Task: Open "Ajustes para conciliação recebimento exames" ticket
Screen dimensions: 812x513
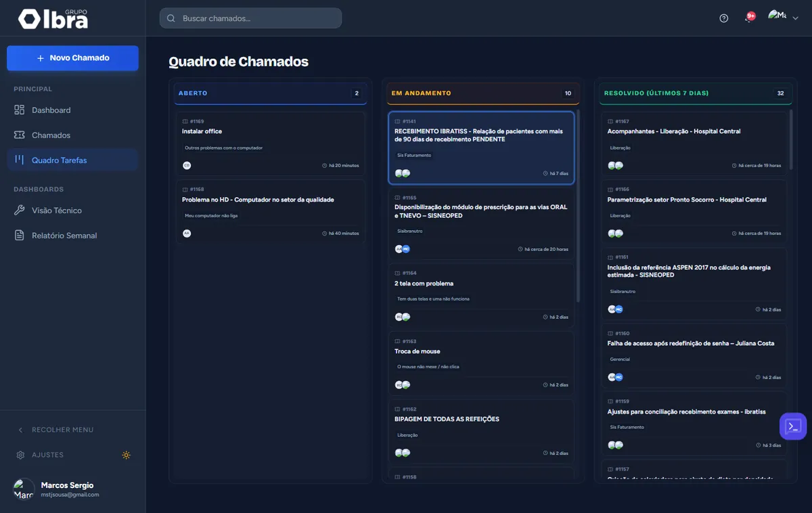Action: point(686,411)
